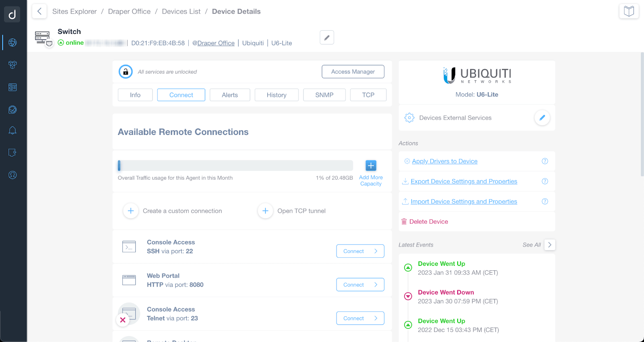Switch to the Alerts tab
The height and width of the screenshot is (342, 644).
[x=230, y=95]
